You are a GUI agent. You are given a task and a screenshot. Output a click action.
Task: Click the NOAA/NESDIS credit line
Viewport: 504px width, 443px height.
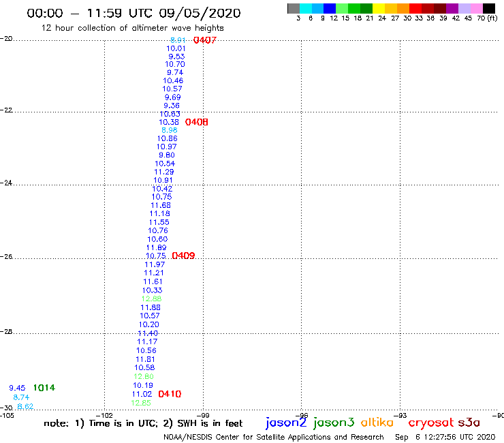[x=274, y=438]
